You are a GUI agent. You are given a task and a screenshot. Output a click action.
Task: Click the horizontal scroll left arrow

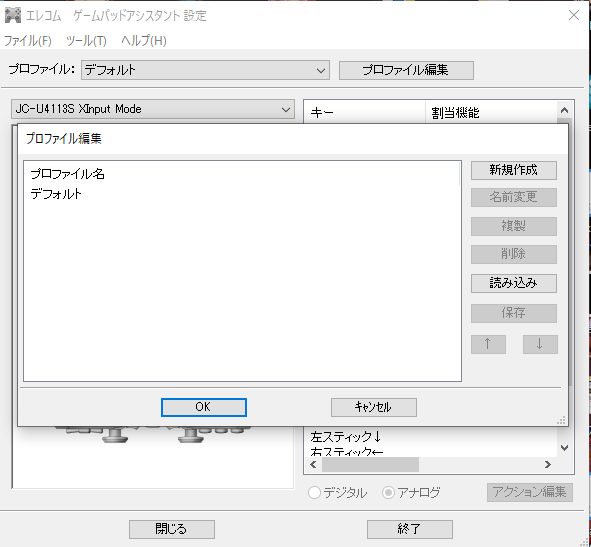coord(313,464)
